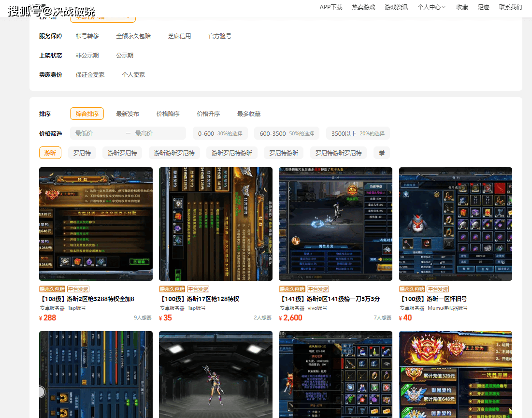Select the 600-3500 price range option
This screenshot has height=418, width=532.
click(287, 133)
